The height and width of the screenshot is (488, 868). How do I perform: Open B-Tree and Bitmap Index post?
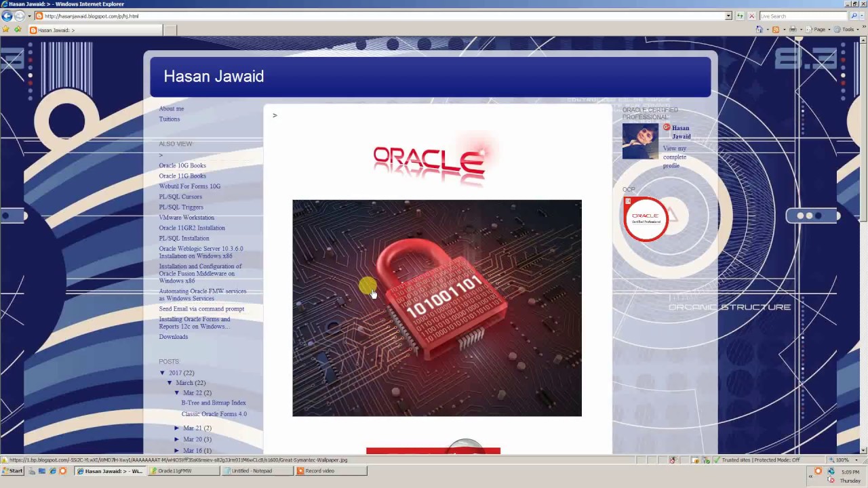click(x=214, y=403)
